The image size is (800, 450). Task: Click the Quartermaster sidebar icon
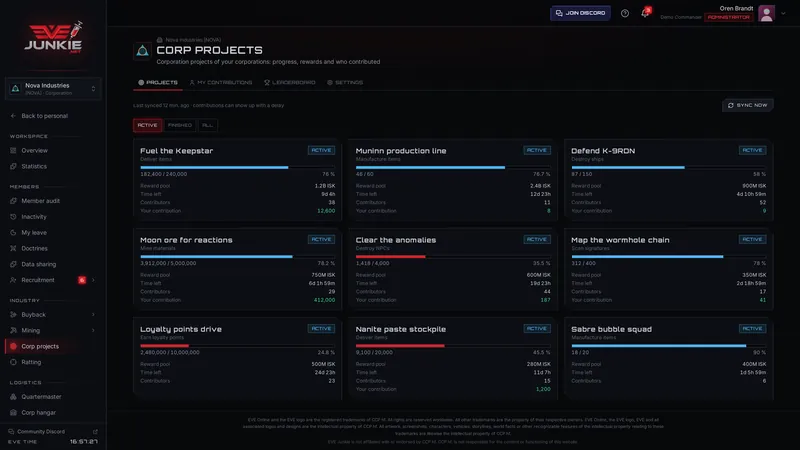click(x=13, y=397)
